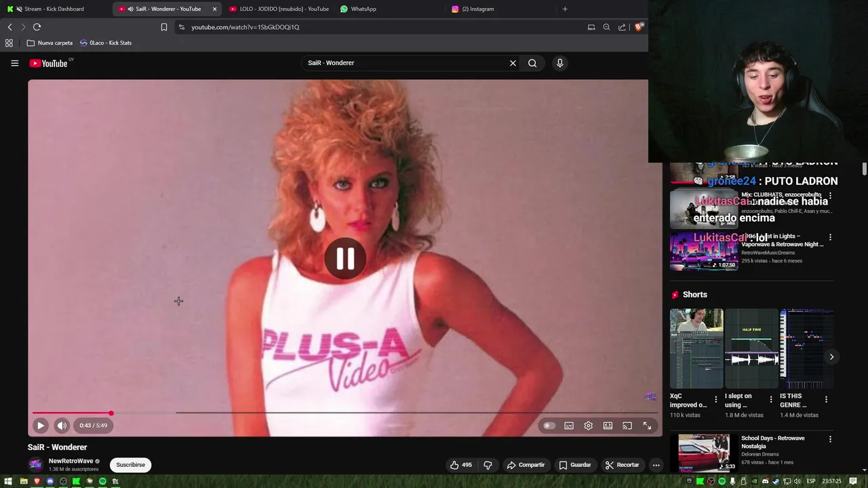Dislike the video with thumbs down
The height and width of the screenshot is (488, 868).
click(x=488, y=465)
